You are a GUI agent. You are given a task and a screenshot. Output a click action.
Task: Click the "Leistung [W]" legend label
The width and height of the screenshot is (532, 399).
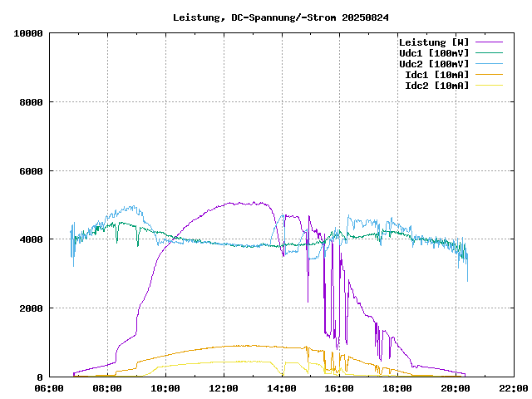point(434,42)
